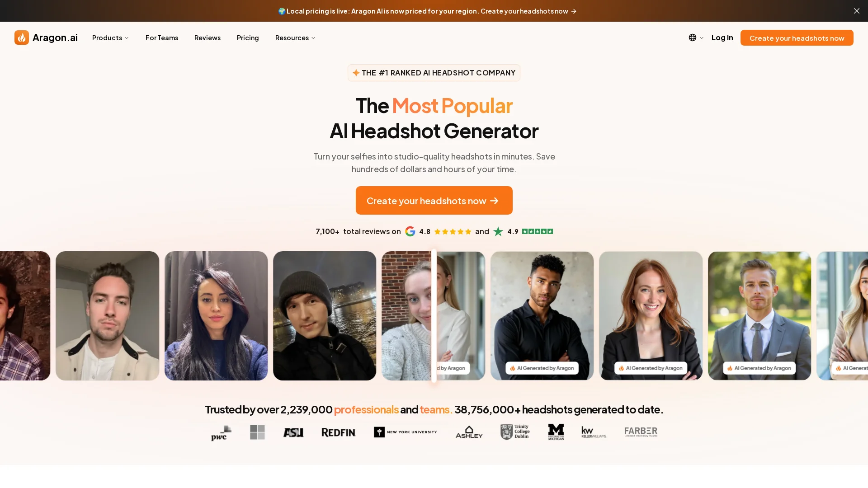Open the globe language selector

tap(696, 38)
